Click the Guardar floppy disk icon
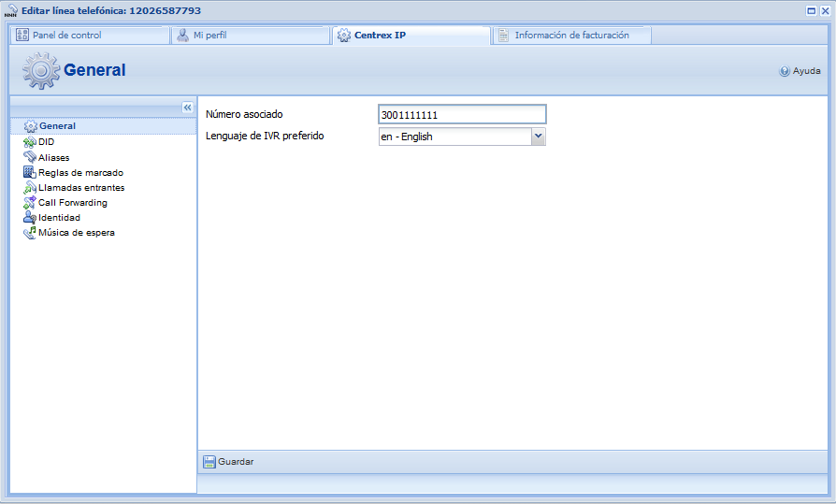The image size is (836, 504). [209, 462]
